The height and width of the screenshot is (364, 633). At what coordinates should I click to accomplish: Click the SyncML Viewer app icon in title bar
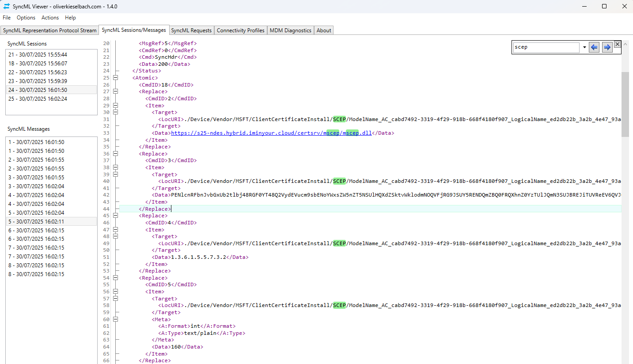click(x=7, y=7)
